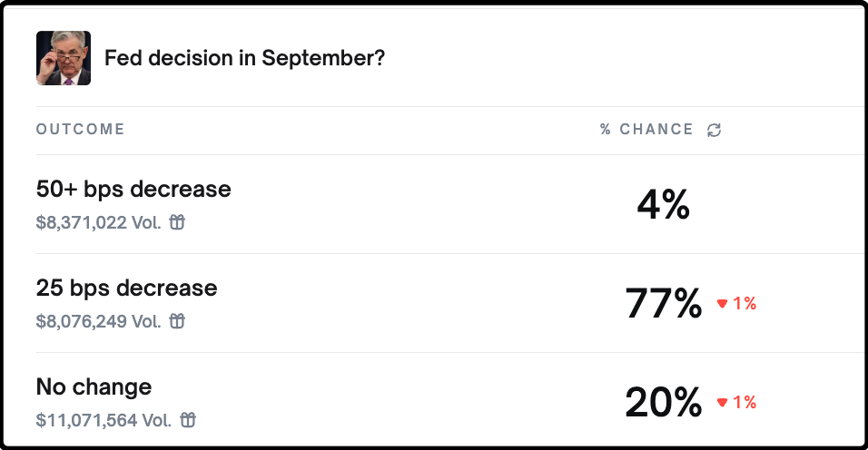The width and height of the screenshot is (868, 450).
Task: Click the $8,371,022 Vol. text
Action: [98, 222]
